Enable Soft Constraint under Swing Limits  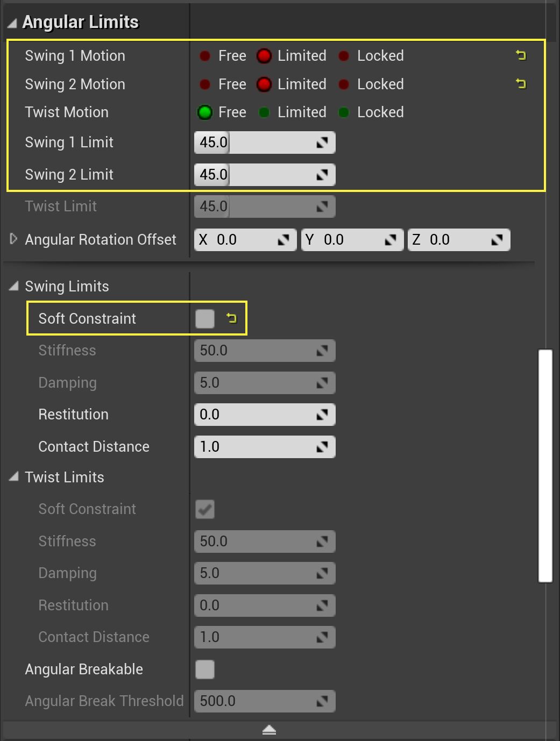coord(204,318)
